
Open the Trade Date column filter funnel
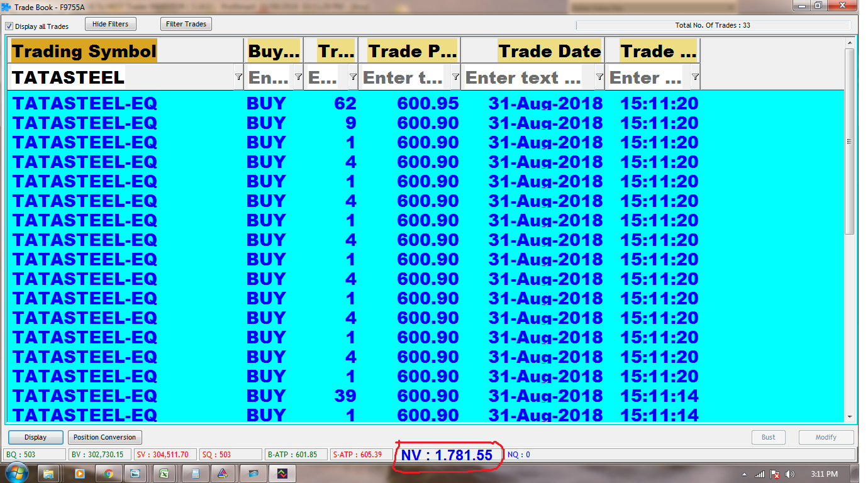(x=599, y=77)
